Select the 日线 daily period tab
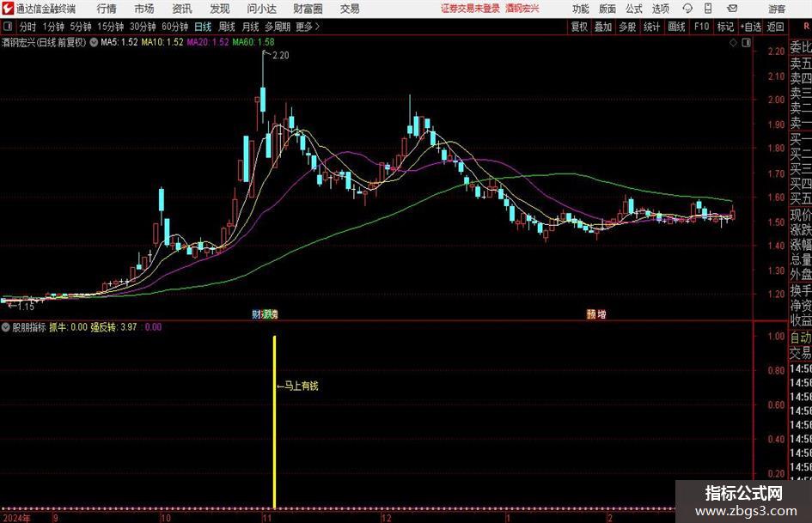The height and width of the screenshot is (523, 812). (x=203, y=27)
